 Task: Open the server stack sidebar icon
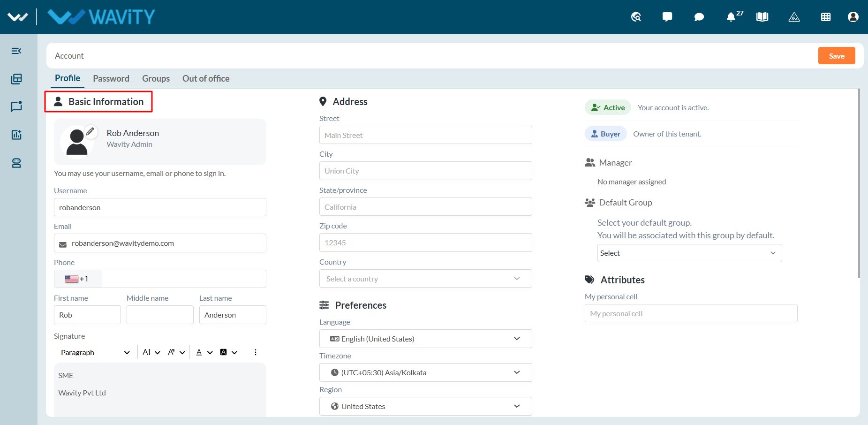click(16, 163)
